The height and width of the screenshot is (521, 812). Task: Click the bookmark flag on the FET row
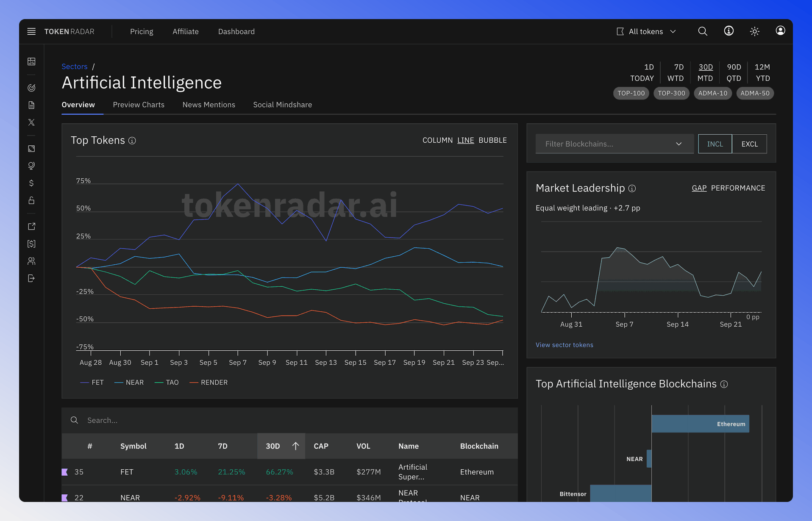(x=65, y=472)
